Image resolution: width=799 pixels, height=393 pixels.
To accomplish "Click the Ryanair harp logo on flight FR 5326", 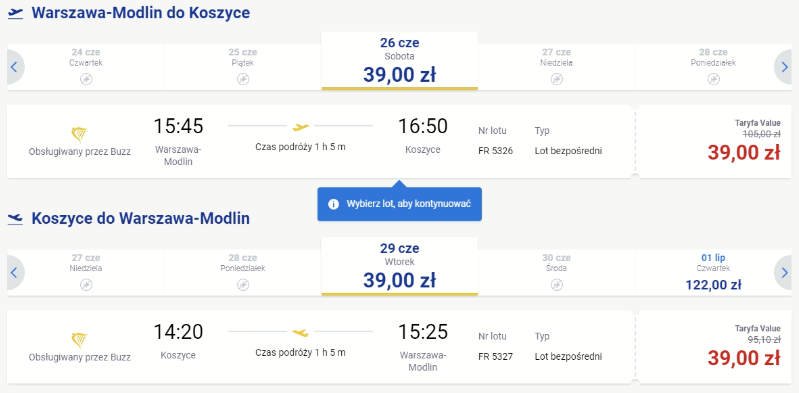I will click(x=79, y=135).
